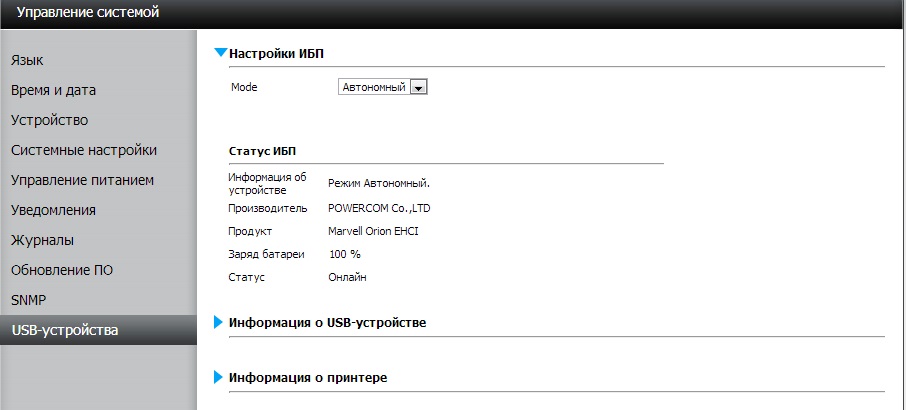Click the Marvell Orion EHCI product text
Screen dimensions: 906x410
click(373, 231)
